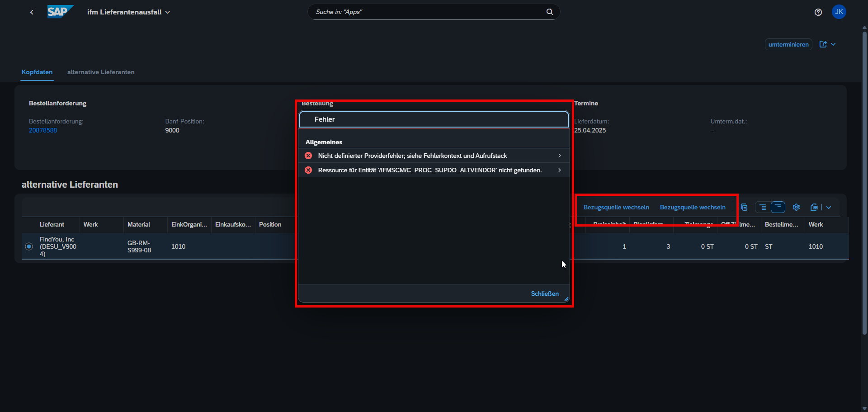Switch to expanded header levels view
This screenshot has width=868, height=412.
763,207
